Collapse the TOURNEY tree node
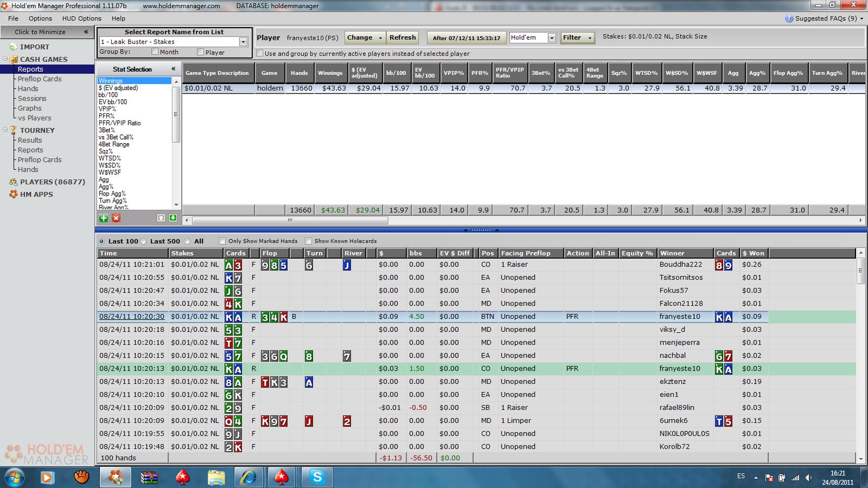This screenshot has width=868, height=488. pyautogui.click(x=5, y=130)
